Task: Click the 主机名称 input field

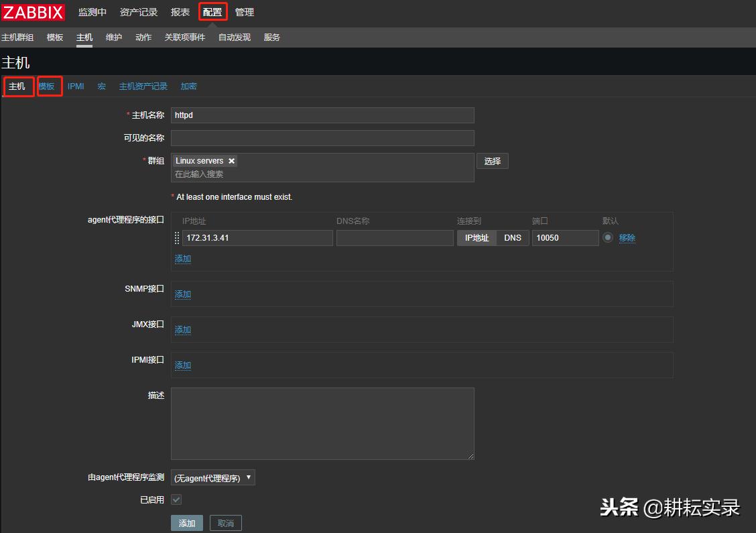Action: [322, 115]
